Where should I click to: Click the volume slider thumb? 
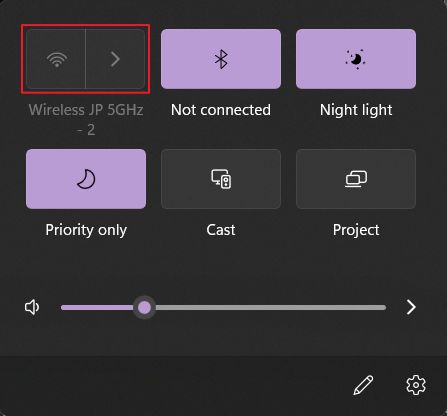[144, 307]
